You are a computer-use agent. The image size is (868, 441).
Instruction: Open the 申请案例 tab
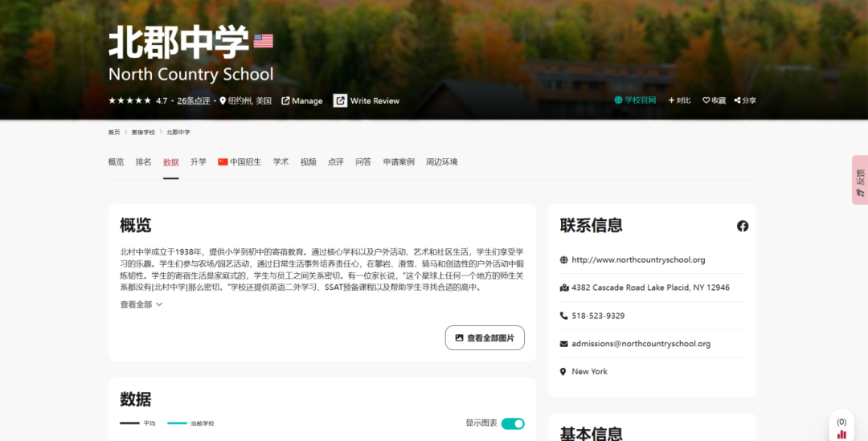[x=399, y=162]
